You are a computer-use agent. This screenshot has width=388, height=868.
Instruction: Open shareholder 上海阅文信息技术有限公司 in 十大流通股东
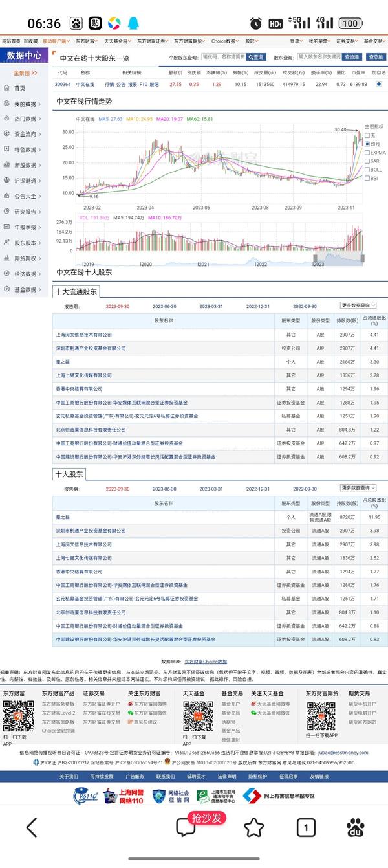(84, 335)
